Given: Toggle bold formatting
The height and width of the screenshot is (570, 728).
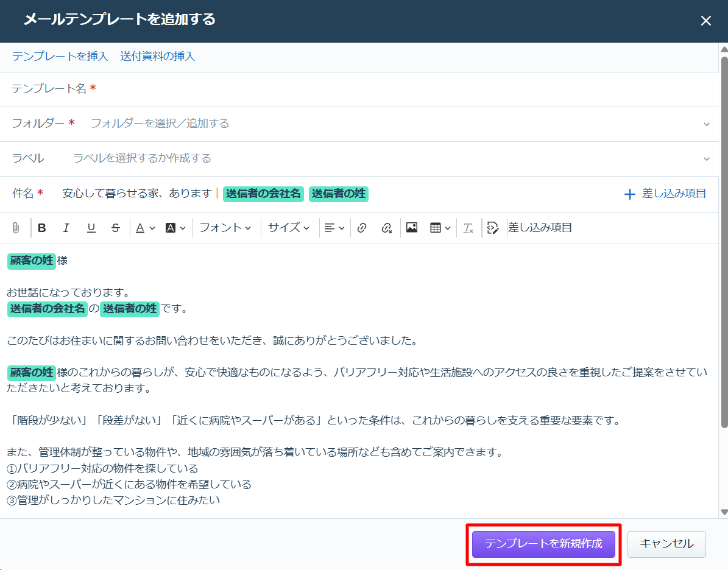Looking at the screenshot, I should 42,228.
